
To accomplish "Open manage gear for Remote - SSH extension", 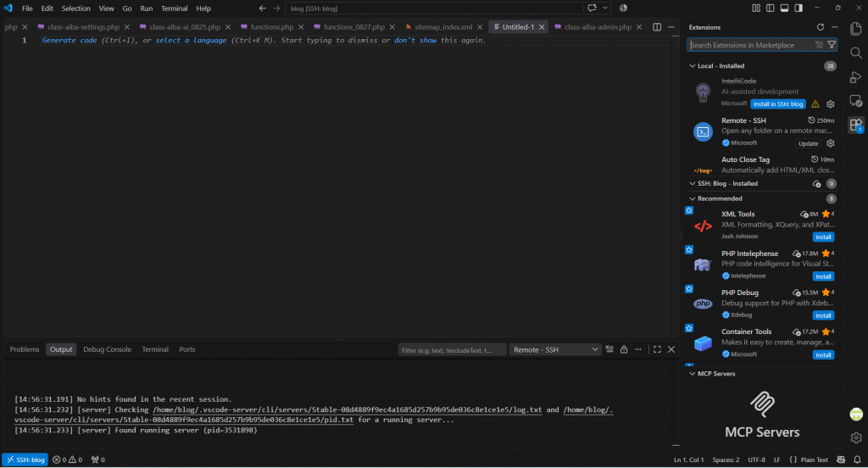I will [831, 143].
